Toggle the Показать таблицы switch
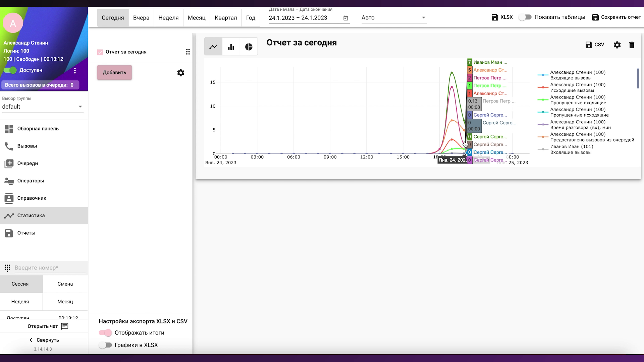 525,17
